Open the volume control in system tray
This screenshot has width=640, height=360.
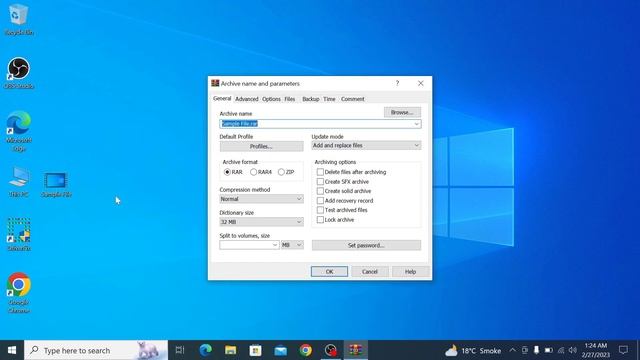[x=573, y=350]
